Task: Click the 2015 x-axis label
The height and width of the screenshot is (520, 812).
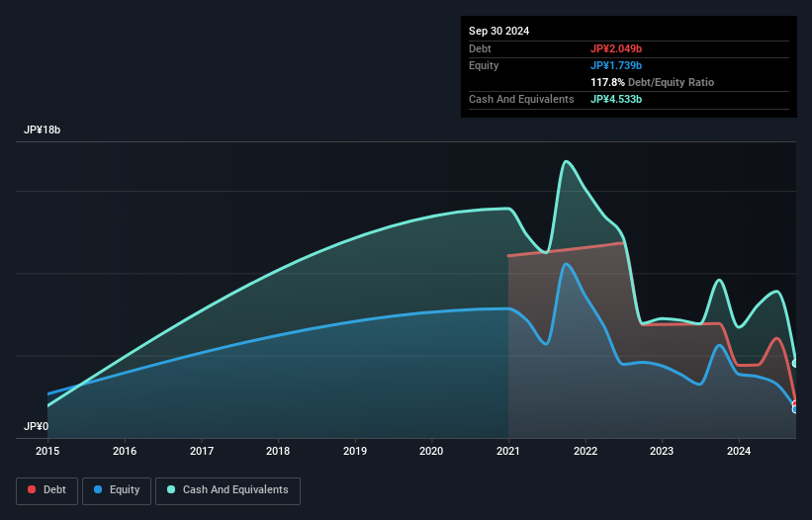Action: coord(47,451)
